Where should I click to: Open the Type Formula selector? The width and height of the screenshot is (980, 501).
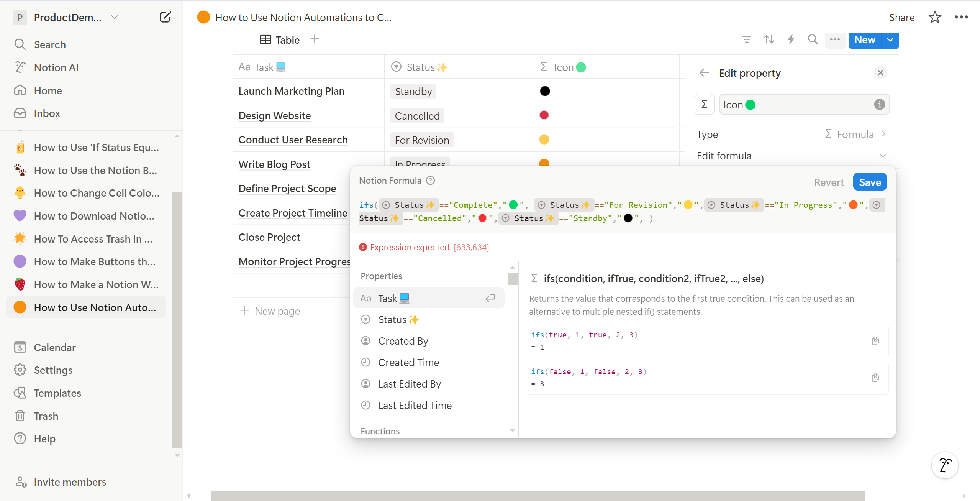(855, 134)
